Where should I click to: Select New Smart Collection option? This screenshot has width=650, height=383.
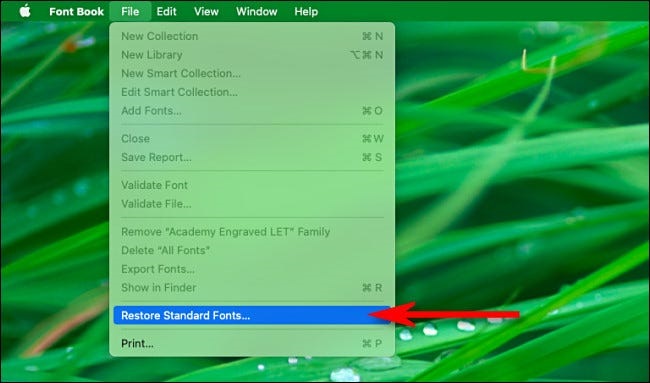click(252, 73)
